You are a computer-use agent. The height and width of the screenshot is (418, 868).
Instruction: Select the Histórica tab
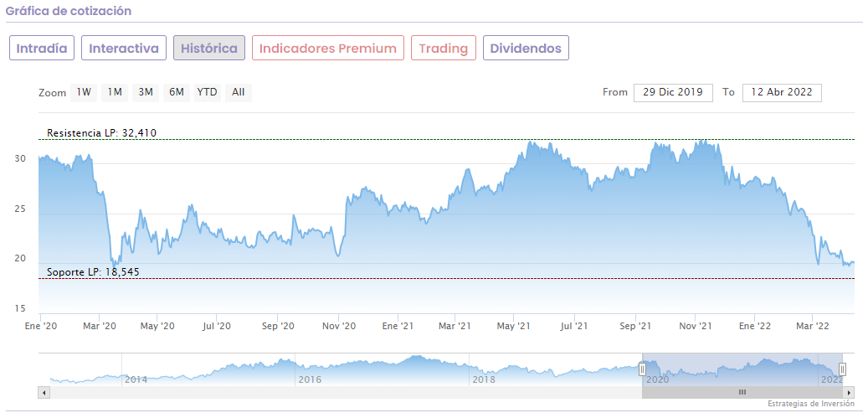coord(209,48)
